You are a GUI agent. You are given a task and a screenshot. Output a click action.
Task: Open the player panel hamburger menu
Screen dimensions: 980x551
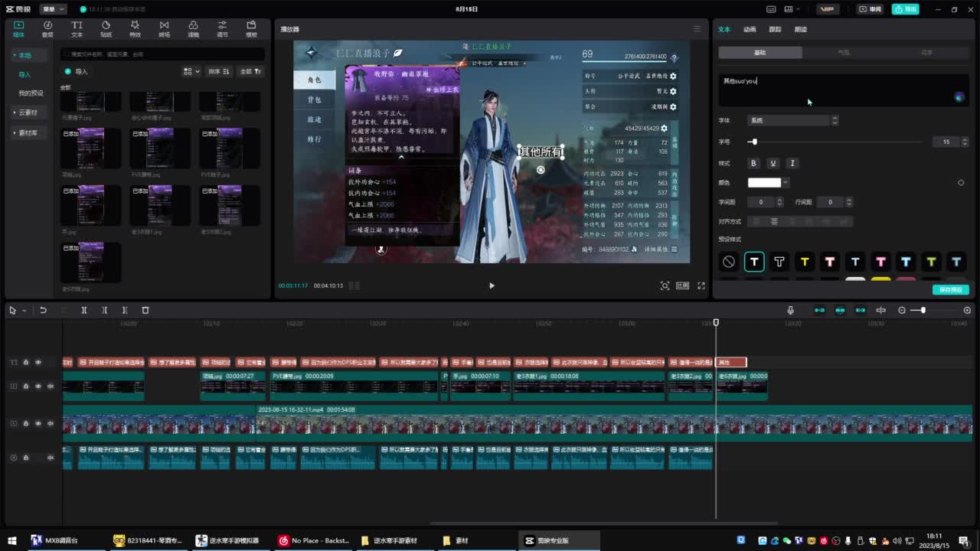(x=697, y=29)
